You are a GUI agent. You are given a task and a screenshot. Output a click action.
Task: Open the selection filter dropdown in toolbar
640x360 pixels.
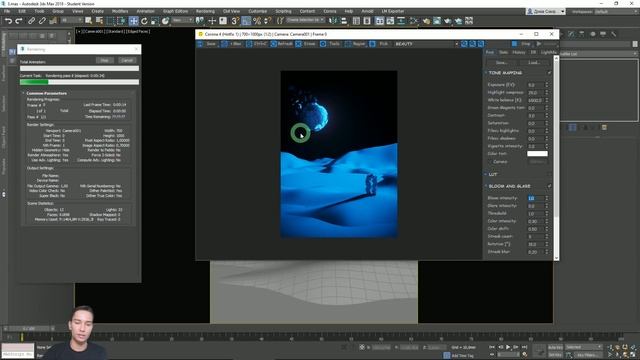pyautogui.click(x=71, y=20)
